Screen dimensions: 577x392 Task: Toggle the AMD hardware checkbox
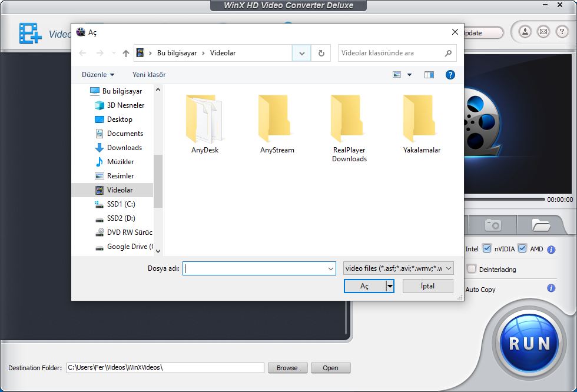pyautogui.click(x=522, y=248)
